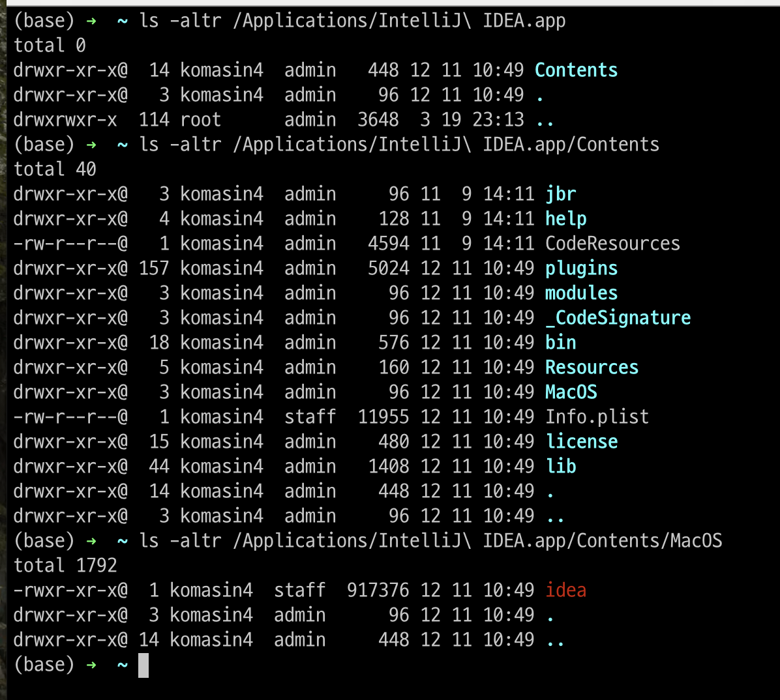Click the command ending in 'IDEA.app/Contents/MacOS'
The height and width of the screenshot is (700, 780).
(430, 541)
